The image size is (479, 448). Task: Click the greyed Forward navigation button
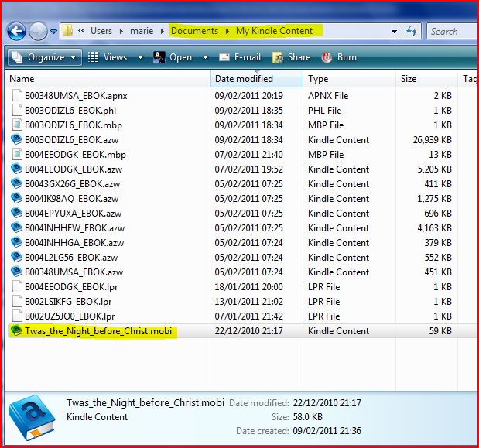pyautogui.click(x=38, y=31)
